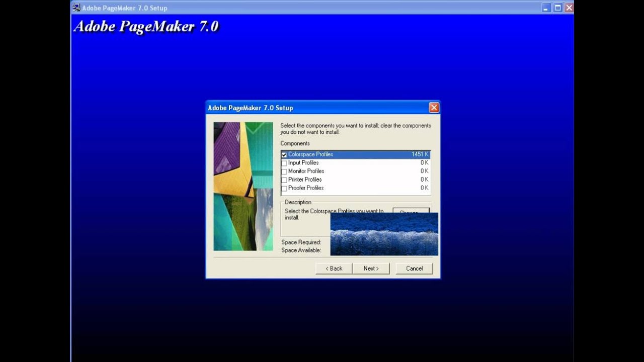This screenshot has width=644, height=362.
Task: Click the artwork image in setup dialog
Action: click(x=243, y=187)
